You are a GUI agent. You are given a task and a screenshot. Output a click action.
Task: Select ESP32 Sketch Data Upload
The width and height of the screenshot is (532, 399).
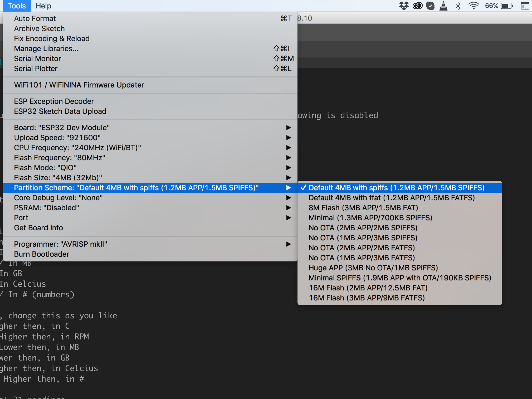(x=60, y=111)
